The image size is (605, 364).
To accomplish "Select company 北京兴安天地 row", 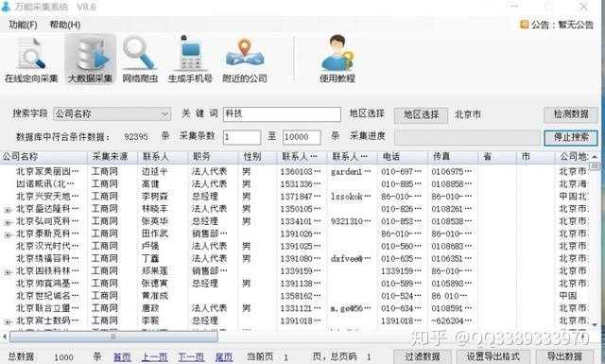I will point(47,196).
